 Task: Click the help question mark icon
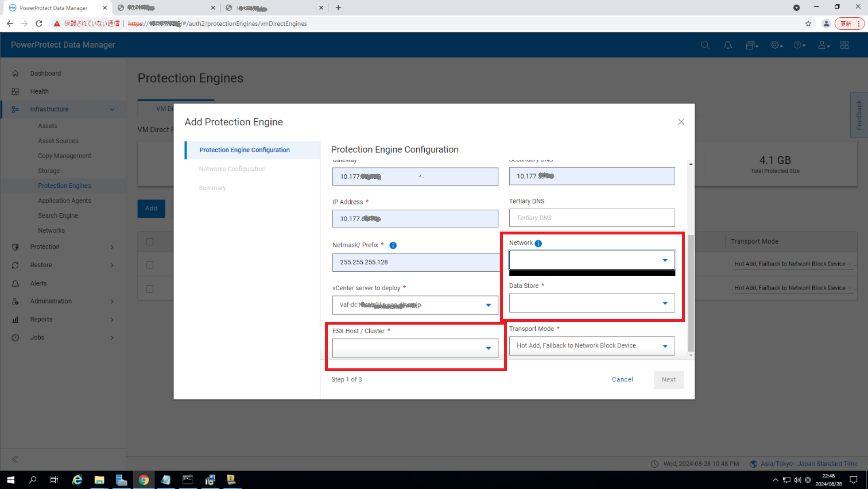[799, 45]
